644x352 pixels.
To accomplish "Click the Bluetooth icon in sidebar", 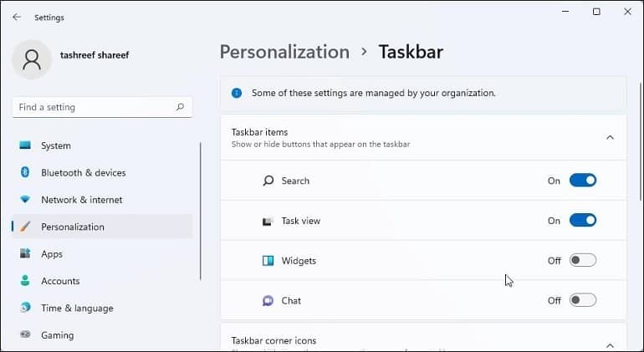I will tap(25, 172).
